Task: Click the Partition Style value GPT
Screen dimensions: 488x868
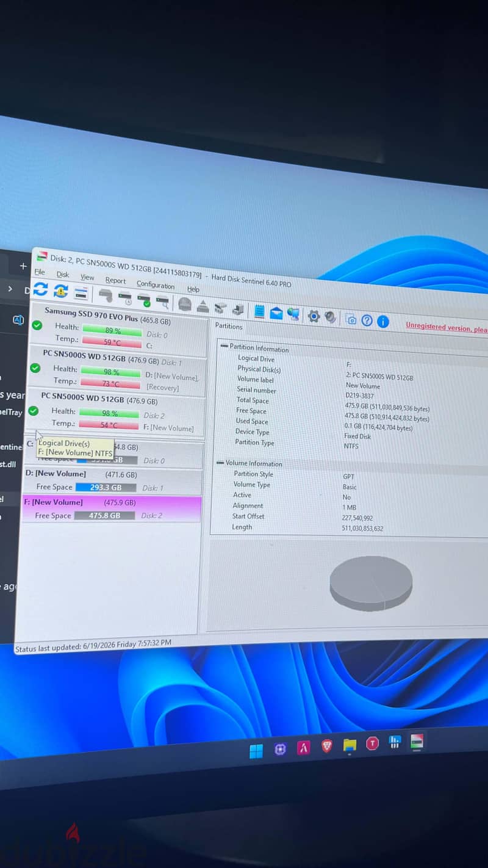Action: pyautogui.click(x=348, y=477)
